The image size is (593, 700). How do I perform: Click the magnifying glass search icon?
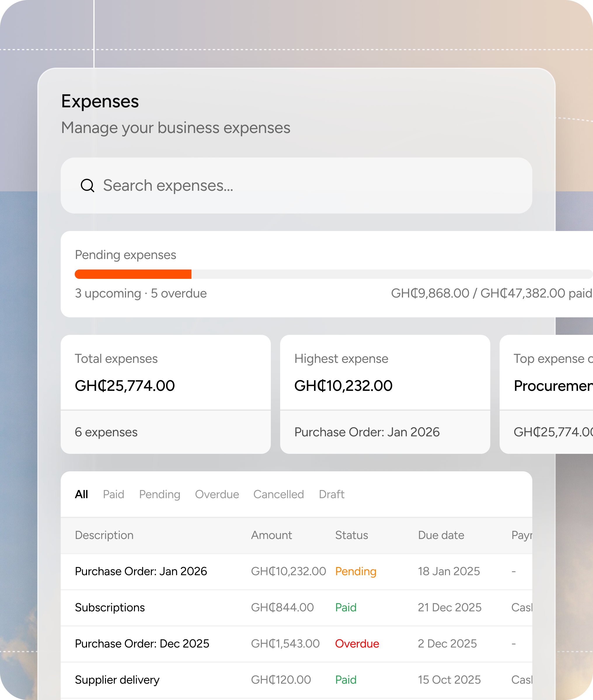coord(87,185)
